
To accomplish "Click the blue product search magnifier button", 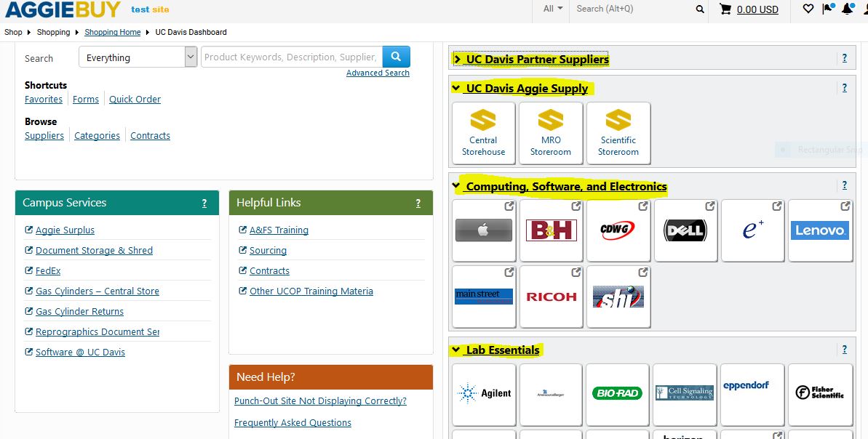I will point(396,57).
